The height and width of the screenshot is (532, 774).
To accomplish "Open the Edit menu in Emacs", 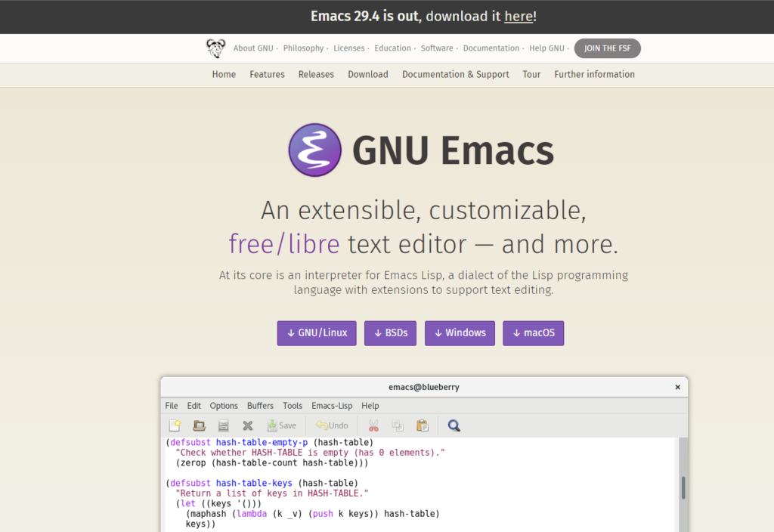I will tap(193, 406).
